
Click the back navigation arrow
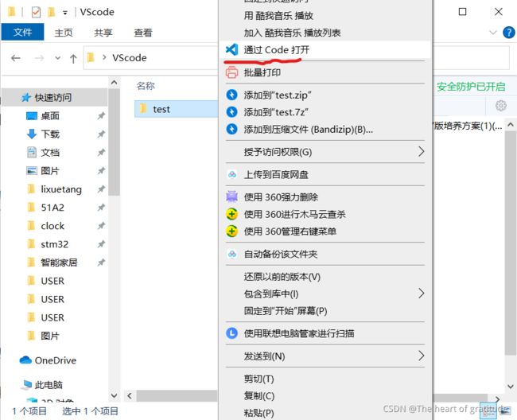click(15, 58)
